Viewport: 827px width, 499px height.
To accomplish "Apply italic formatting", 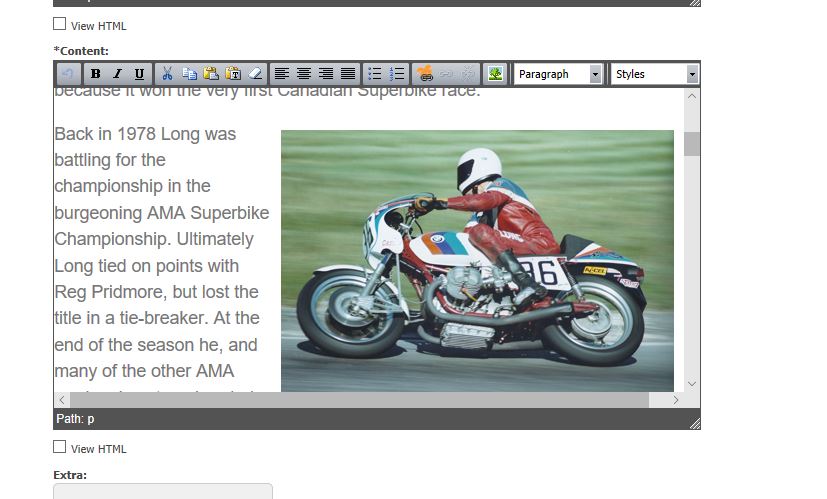I will [x=117, y=74].
